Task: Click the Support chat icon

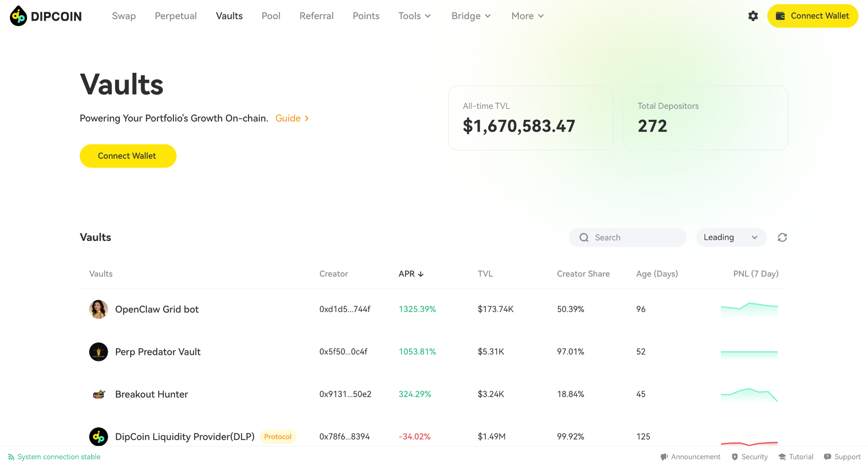Action: (827, 457)
